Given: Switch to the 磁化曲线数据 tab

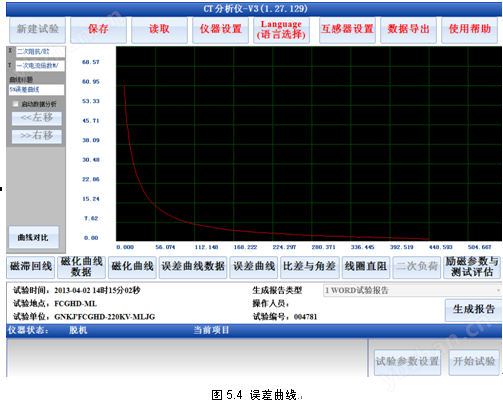Looking at the screenshot, I should pos(81,267).
